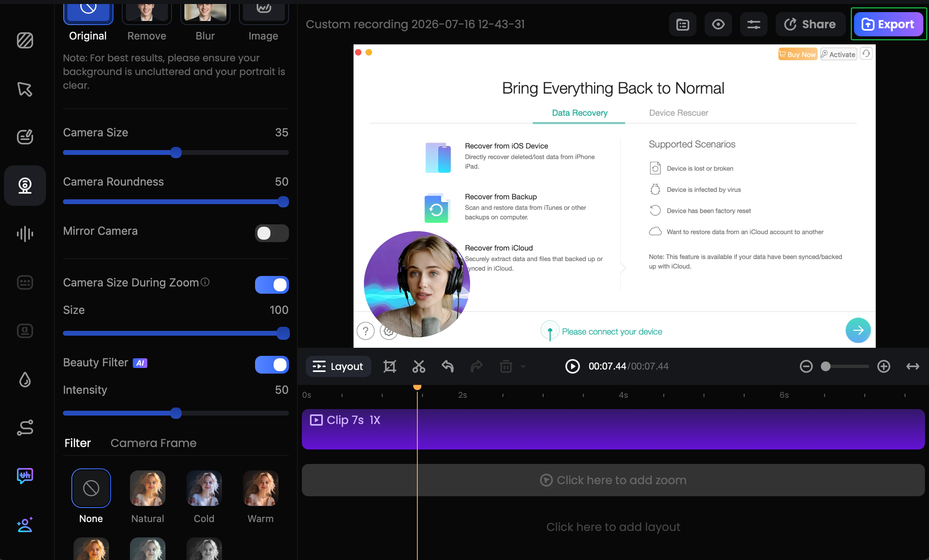Click the timeline zoom level slider

tap(845, 366)
